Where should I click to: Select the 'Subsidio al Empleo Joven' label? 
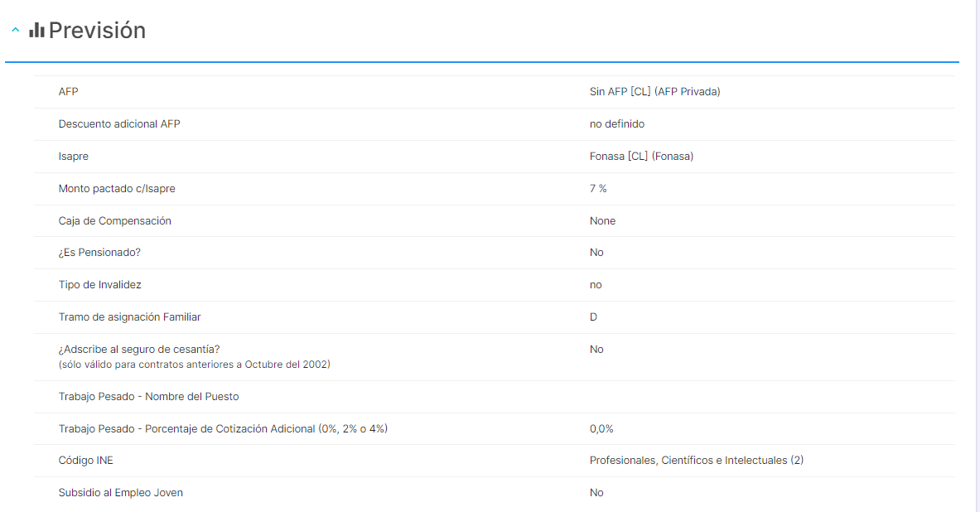tap(120, 493)
